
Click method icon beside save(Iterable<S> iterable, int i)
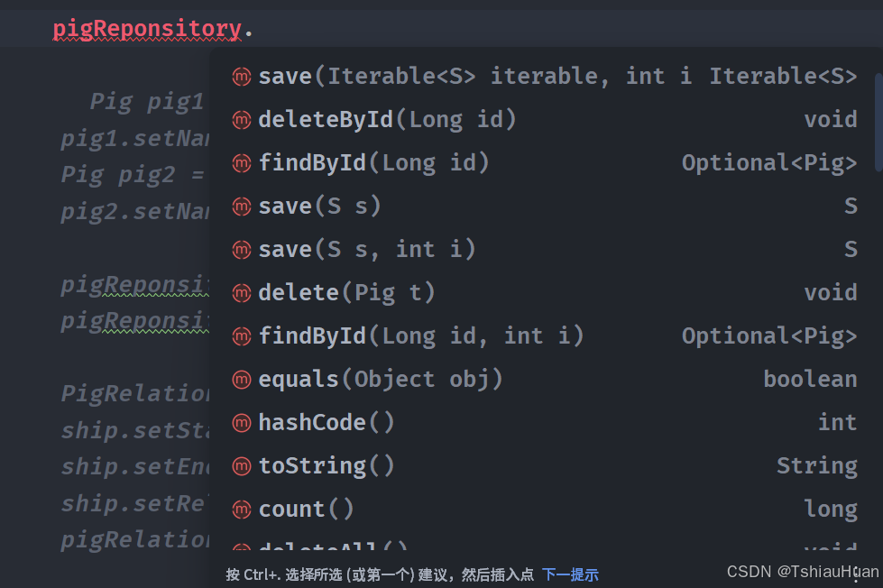point(242,77)
